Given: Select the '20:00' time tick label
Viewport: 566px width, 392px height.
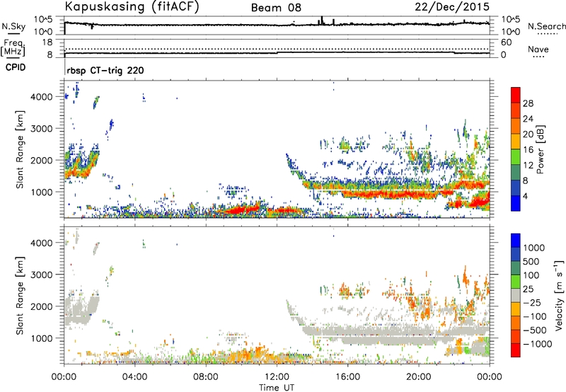Looking at the screenshot, I should click(418, 377).
